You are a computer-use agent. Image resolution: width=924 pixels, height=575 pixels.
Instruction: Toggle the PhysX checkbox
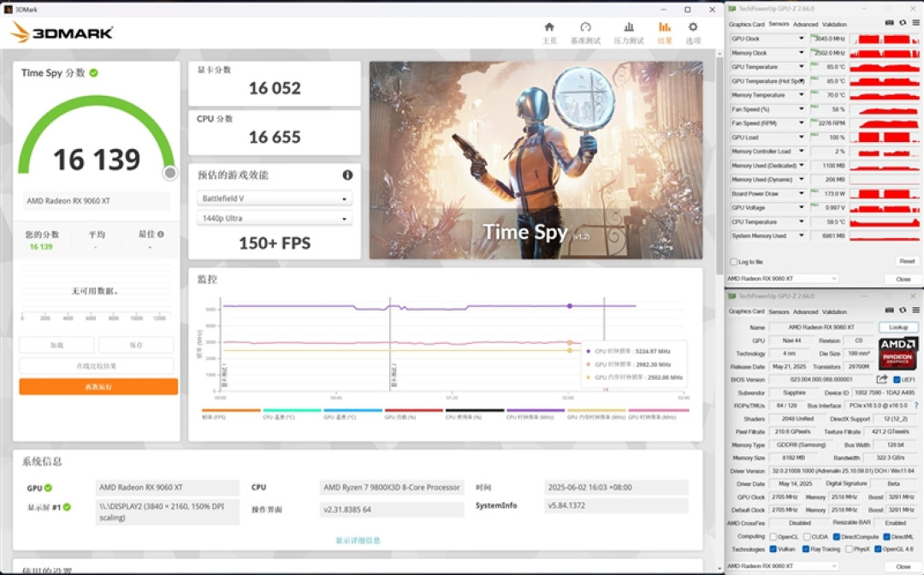coord(850,549)
